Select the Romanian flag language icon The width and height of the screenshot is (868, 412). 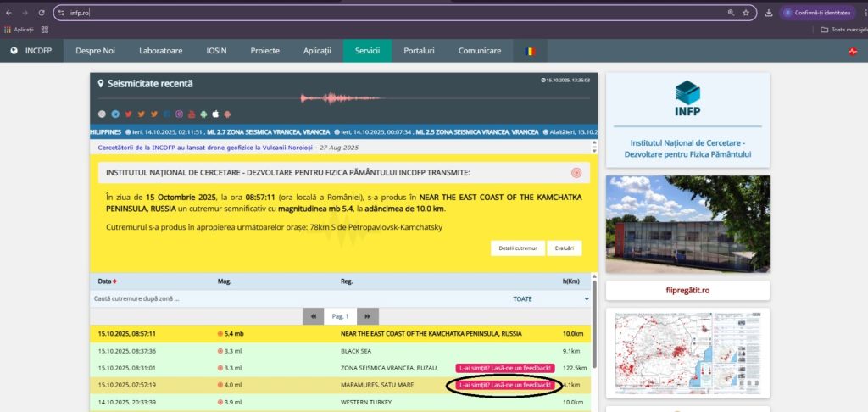[531, 51]
